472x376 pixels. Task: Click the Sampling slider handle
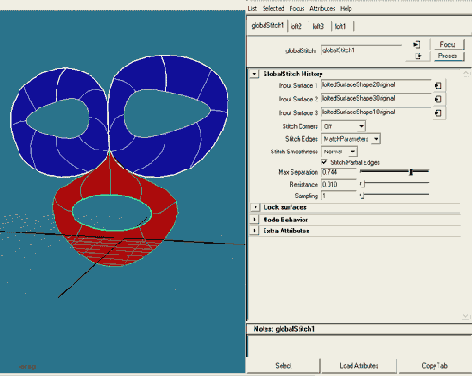362,196
